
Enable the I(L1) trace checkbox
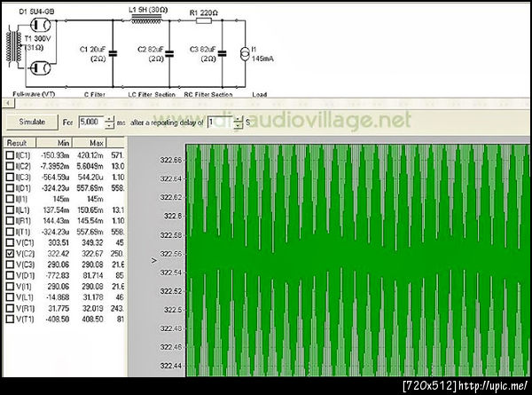(10, 209)
